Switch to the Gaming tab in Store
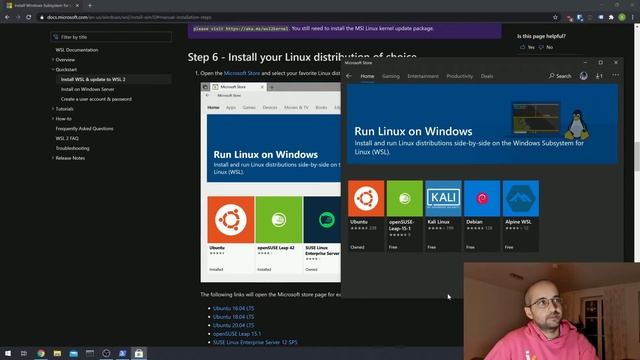Image resolution: width=640 pixels, height=360 pixels. tap(391, 76)
